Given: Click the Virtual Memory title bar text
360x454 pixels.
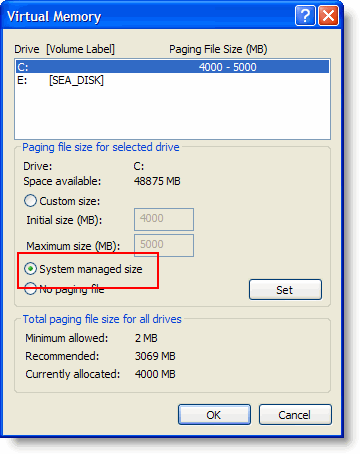Looking at the screenshot, I should (x=54, y=16).
